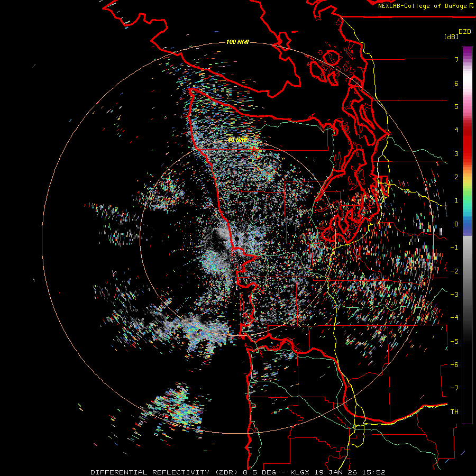Screen dimensions: 476x476
Task: Click the 15:52 timestamp in the caption
Action: point(375,472)
